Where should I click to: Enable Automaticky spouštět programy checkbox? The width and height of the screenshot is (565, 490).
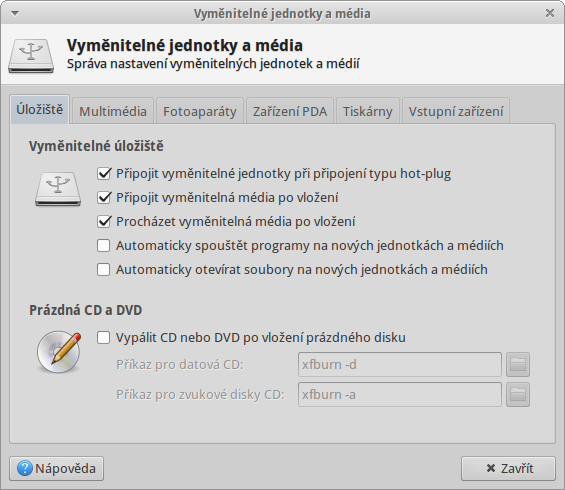(104, 246)
